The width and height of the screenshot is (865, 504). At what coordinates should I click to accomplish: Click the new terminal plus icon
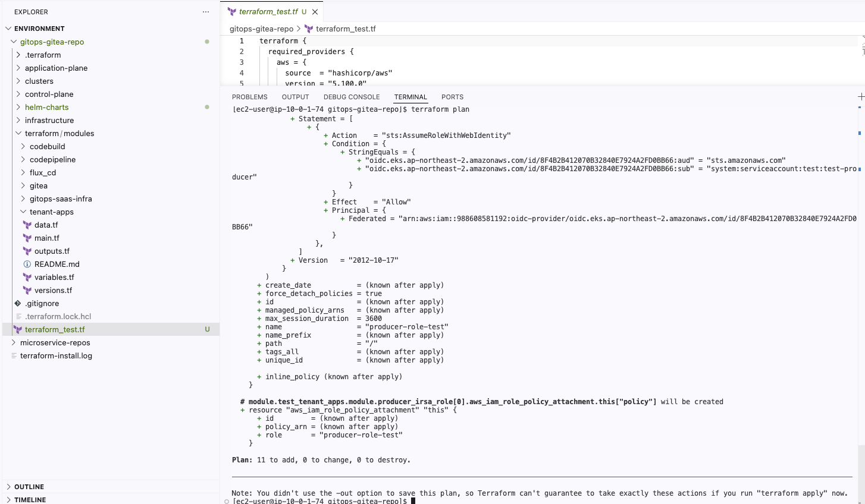coord(860,97)
